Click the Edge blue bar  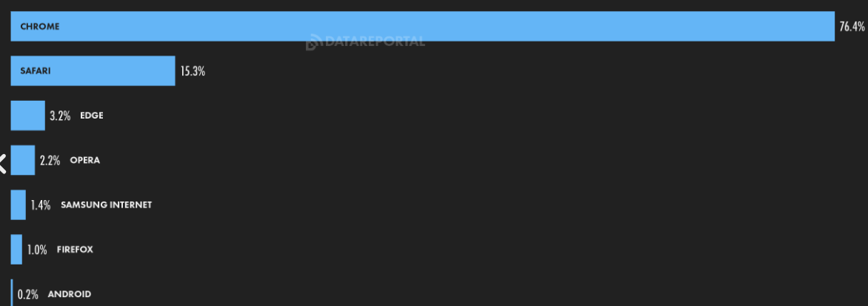click(x=27, y=116)
